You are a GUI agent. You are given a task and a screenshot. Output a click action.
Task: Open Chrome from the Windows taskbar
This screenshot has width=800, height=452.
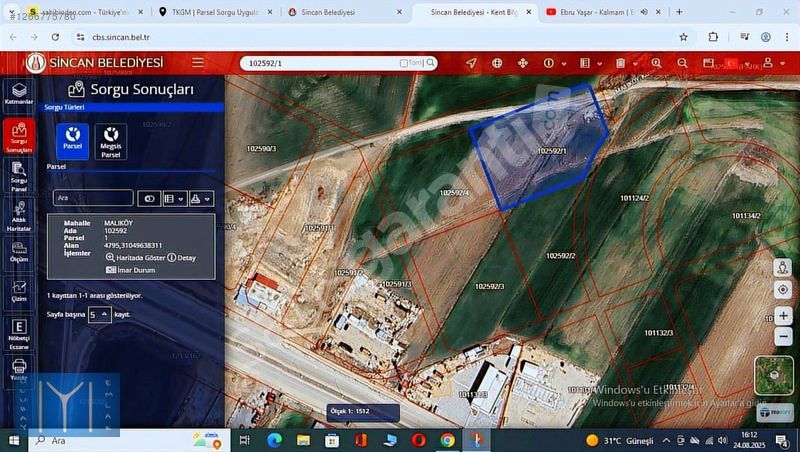(x=447, y=440)
